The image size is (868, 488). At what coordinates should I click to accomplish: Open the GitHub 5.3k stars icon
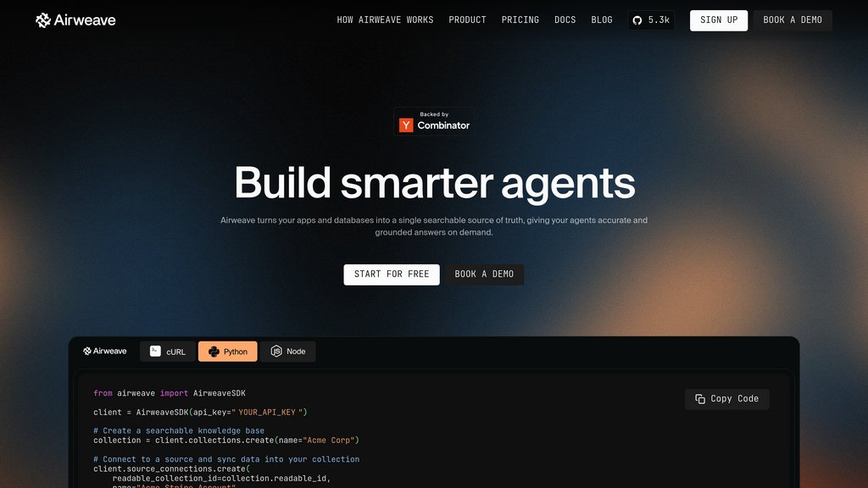pos(637,20)
